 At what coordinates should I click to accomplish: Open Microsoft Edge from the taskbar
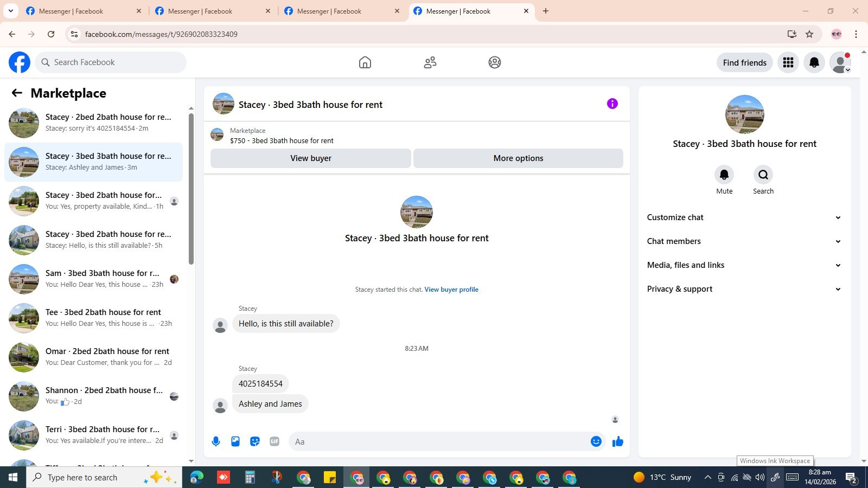coord(196,477)
